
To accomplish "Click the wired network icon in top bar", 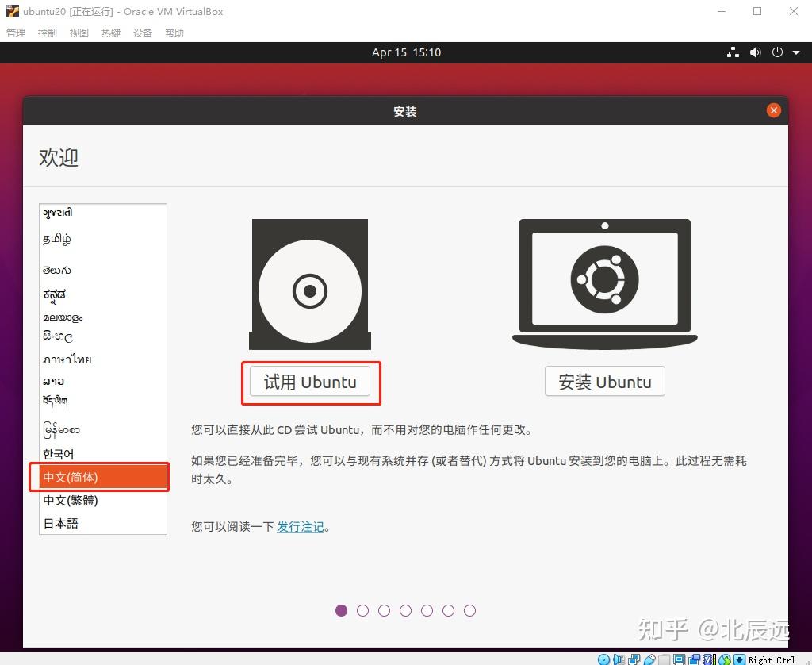I will coord(733,52).
